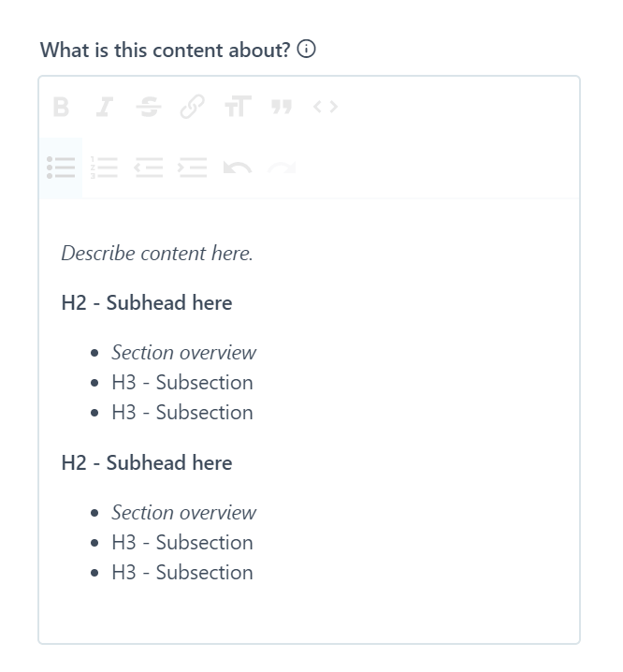Click the first 'H2 - Subhead here' heading
The width and height of the screenshot is (623, 672).
147,302
